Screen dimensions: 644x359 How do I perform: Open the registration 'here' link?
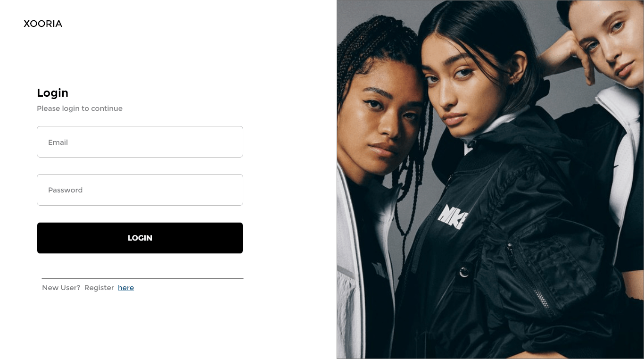tap(126, 288)
